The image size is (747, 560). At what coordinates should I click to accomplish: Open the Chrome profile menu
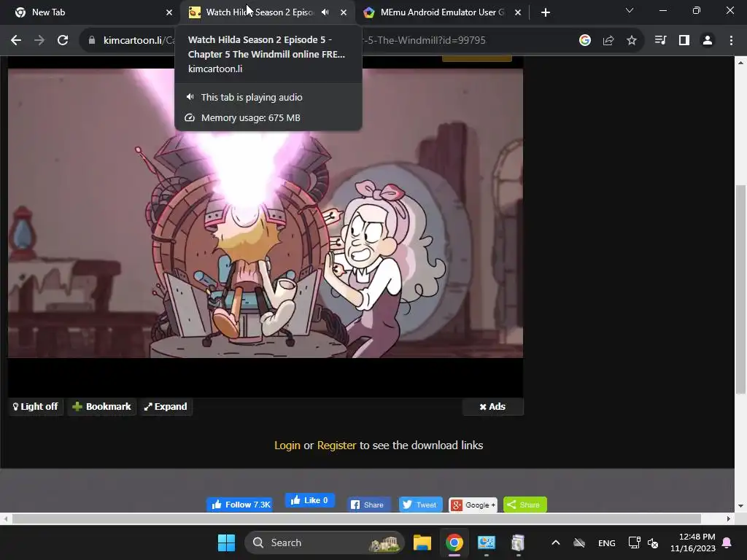(708, 41)
